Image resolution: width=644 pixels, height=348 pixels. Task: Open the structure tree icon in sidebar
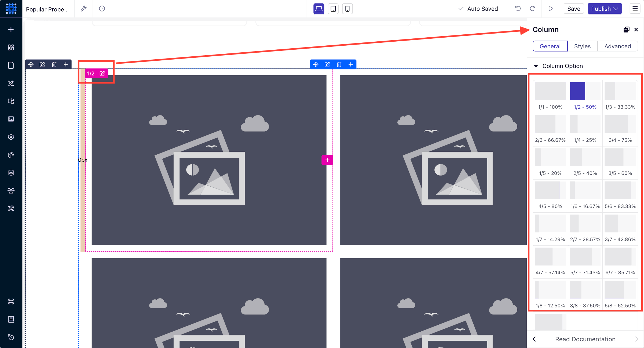(x=11, y=101)
